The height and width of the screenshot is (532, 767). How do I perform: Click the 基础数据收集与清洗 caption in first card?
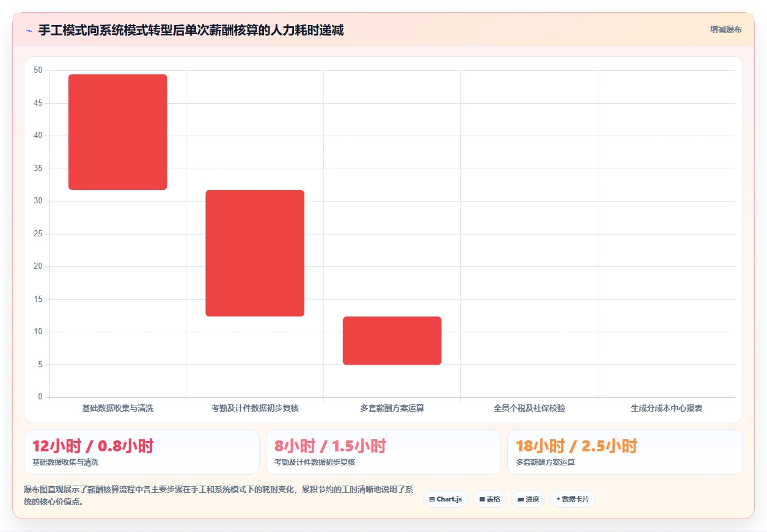65,462
